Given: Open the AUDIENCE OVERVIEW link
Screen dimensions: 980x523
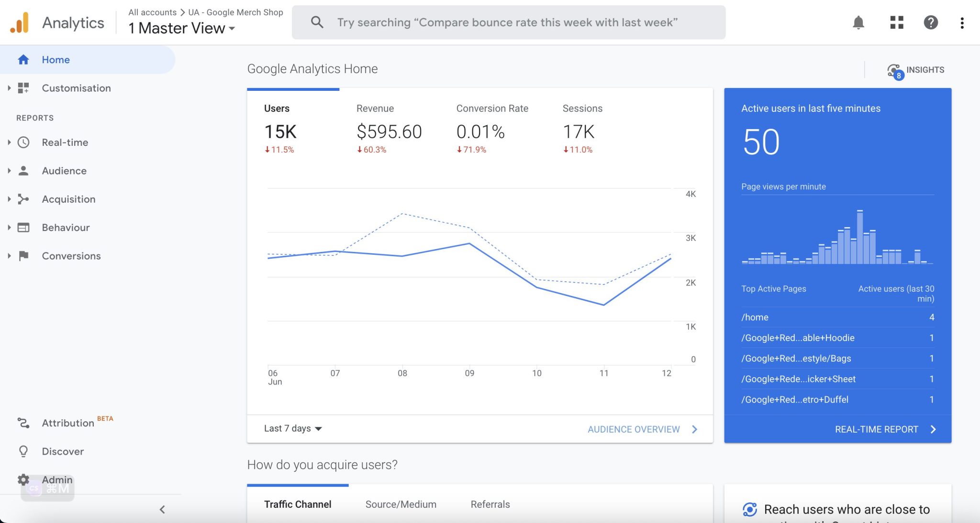Looking at the screenshot, I should click(634, 429).
